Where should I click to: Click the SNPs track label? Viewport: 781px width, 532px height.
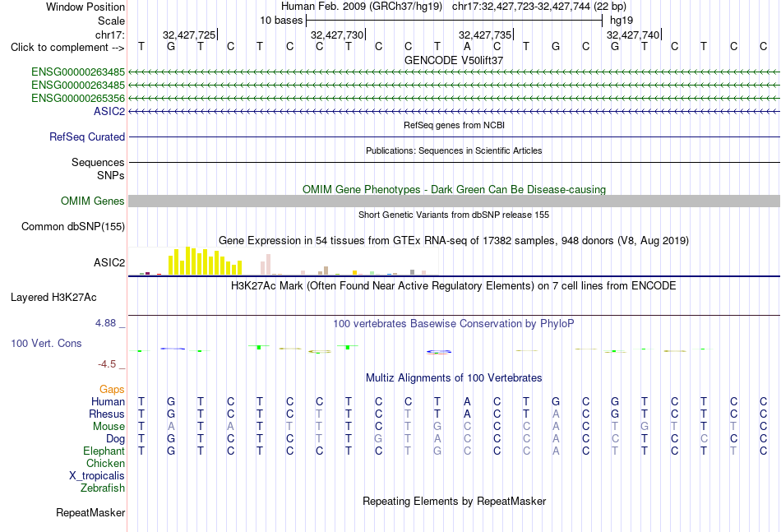coord(111,175)
